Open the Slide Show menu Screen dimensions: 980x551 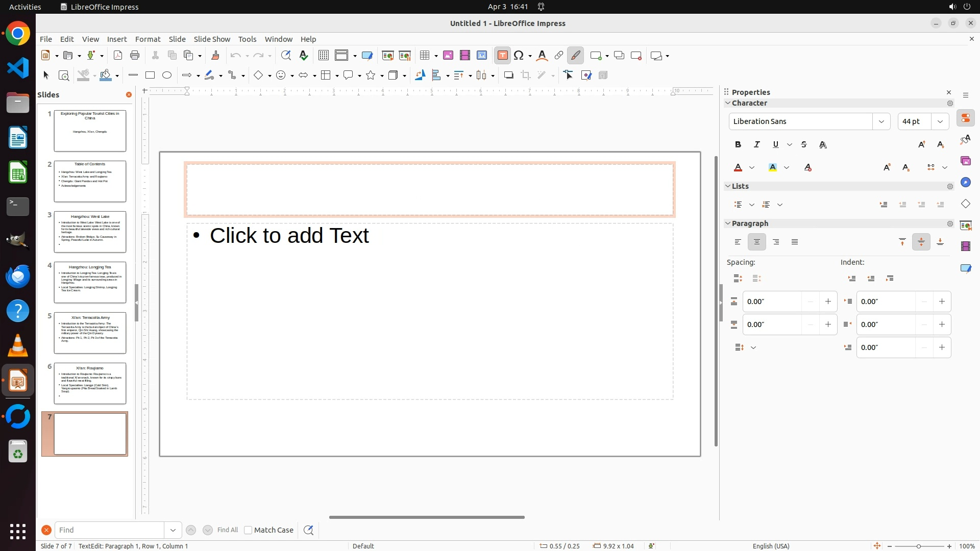212,39
